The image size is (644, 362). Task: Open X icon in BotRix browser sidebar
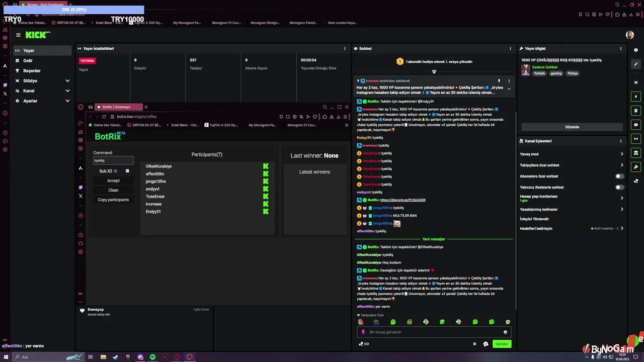pyautogui.click(x=80, y=196)
